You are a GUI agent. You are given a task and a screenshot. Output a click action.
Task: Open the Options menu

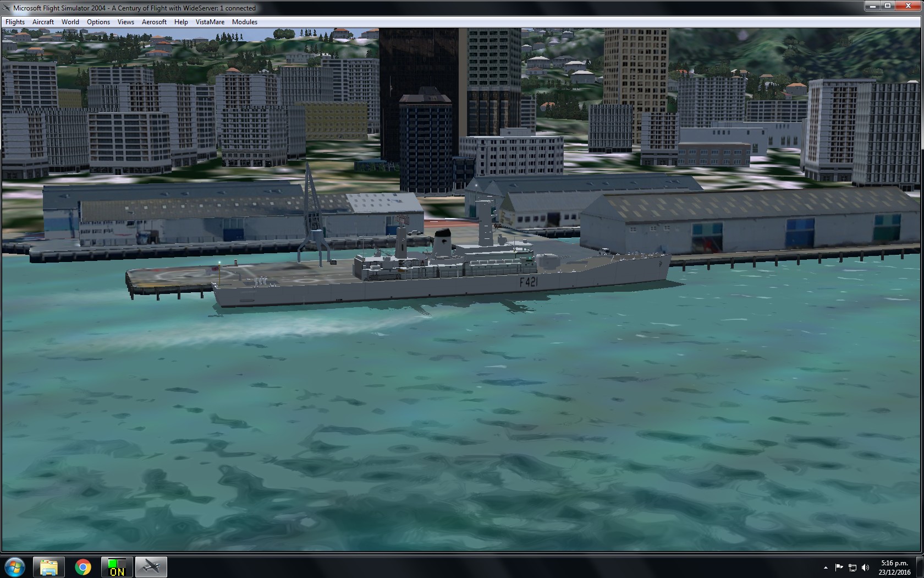click(98, 22)
